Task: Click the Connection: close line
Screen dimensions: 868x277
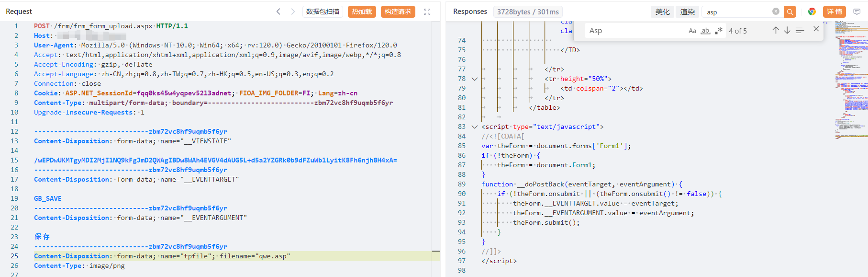Action: click(67, 84)
